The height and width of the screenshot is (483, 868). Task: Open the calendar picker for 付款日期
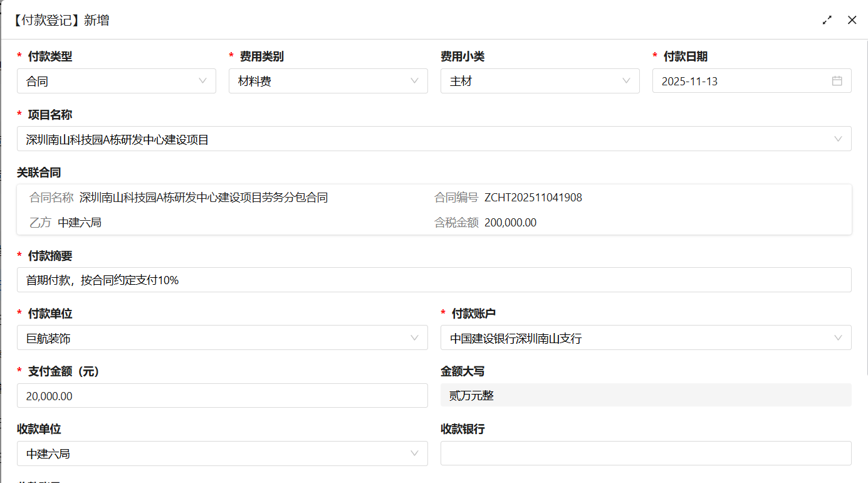(x=837, y=80)
